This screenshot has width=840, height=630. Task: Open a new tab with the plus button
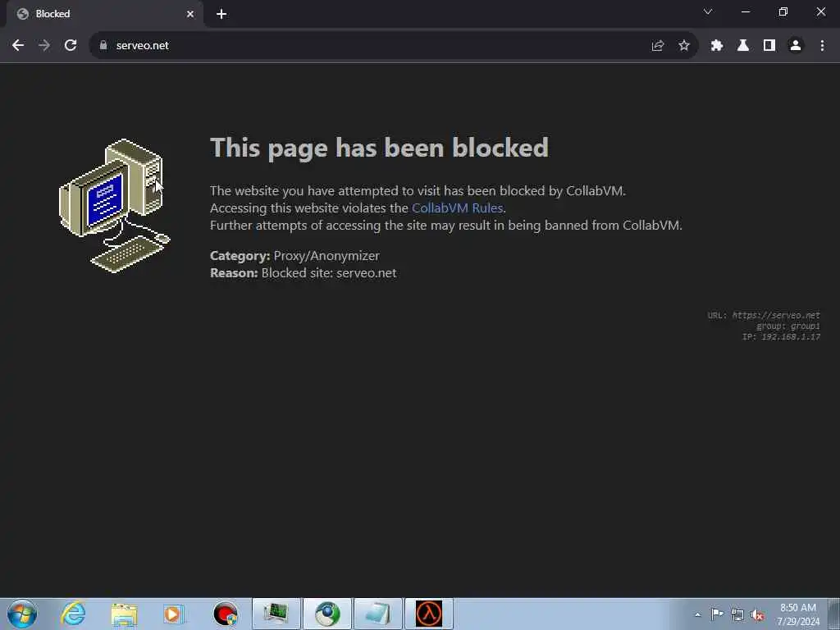(x=221, y=14)
